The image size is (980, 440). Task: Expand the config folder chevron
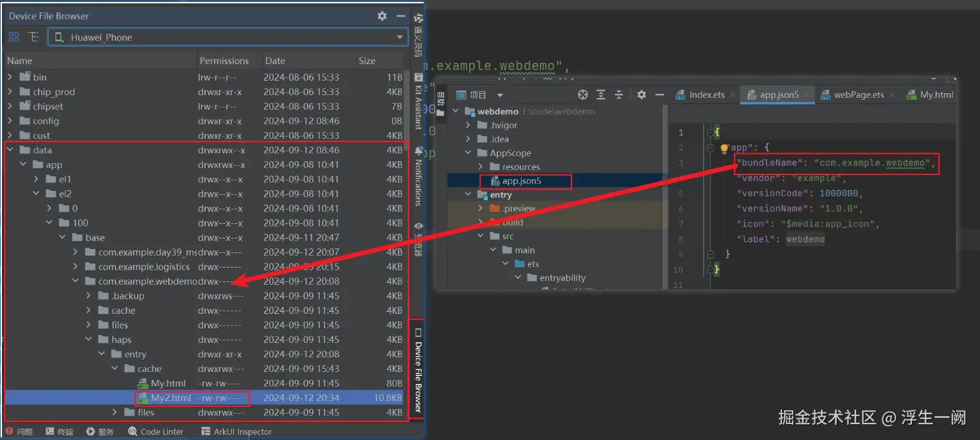coord(10,121)
